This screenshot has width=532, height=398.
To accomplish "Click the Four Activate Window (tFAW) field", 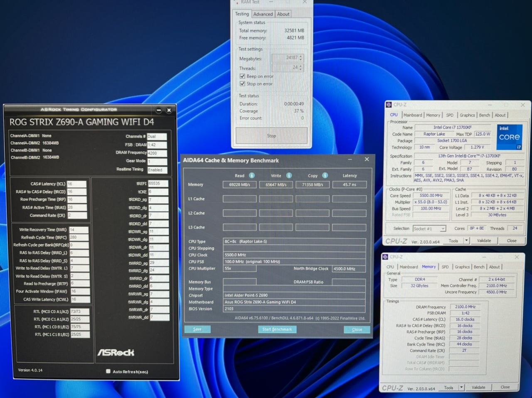I will coord(80,291).
